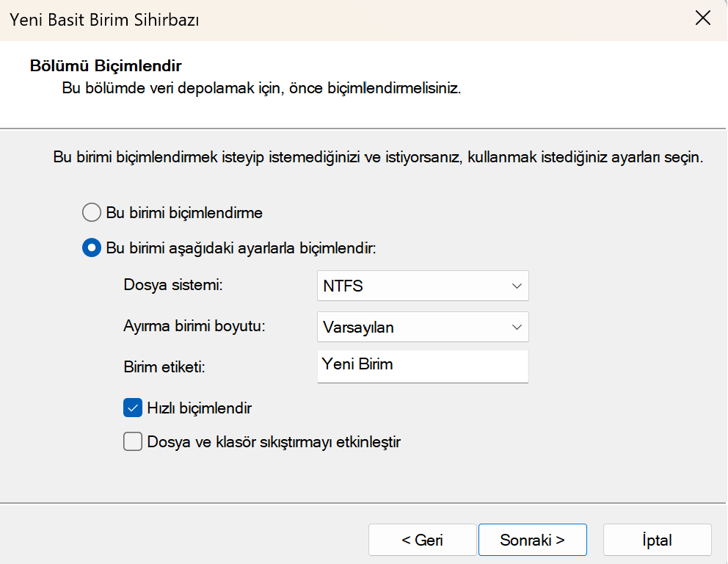Choose "Bu birimi aşağıdaki ayarlarla biçimlendir" radio option

click(x=91, y=248)
